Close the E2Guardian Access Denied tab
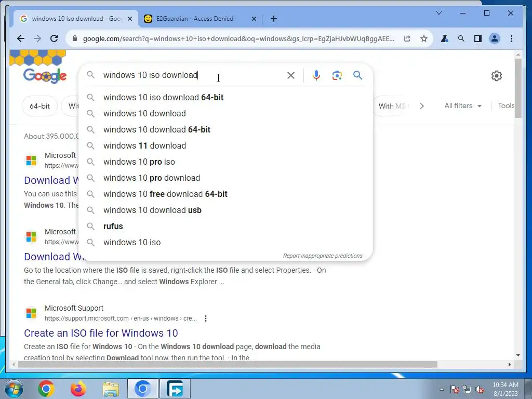 click(254, 19)
